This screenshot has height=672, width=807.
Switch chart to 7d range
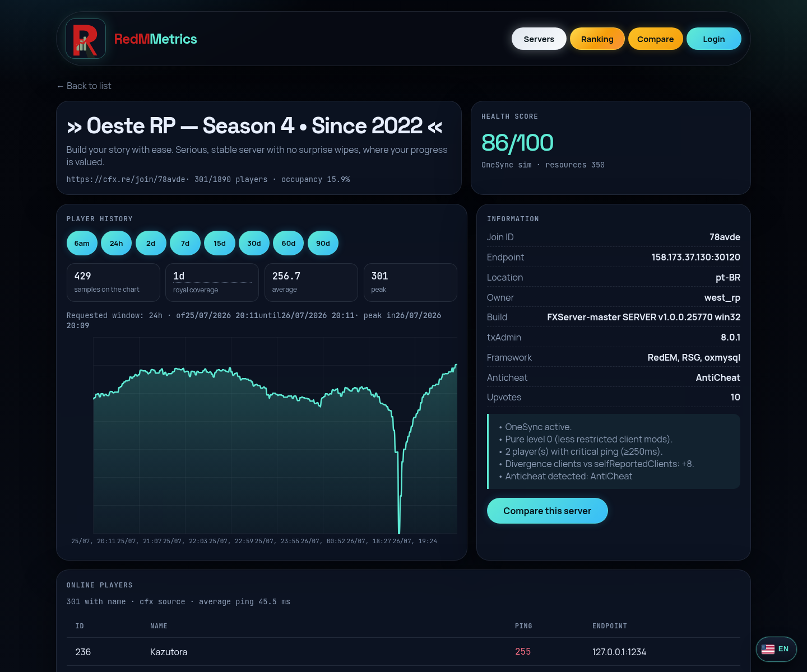185,243
